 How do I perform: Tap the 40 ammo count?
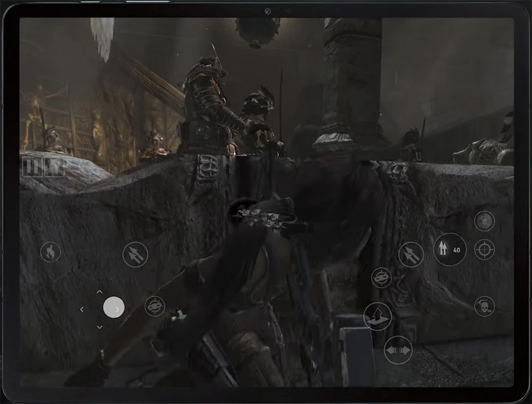tap(456, 250)
